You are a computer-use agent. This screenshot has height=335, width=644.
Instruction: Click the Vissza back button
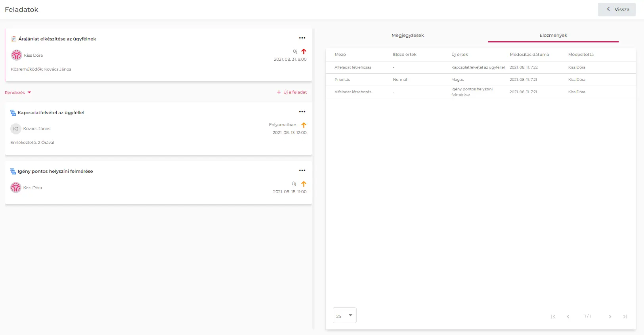[617, 10]
